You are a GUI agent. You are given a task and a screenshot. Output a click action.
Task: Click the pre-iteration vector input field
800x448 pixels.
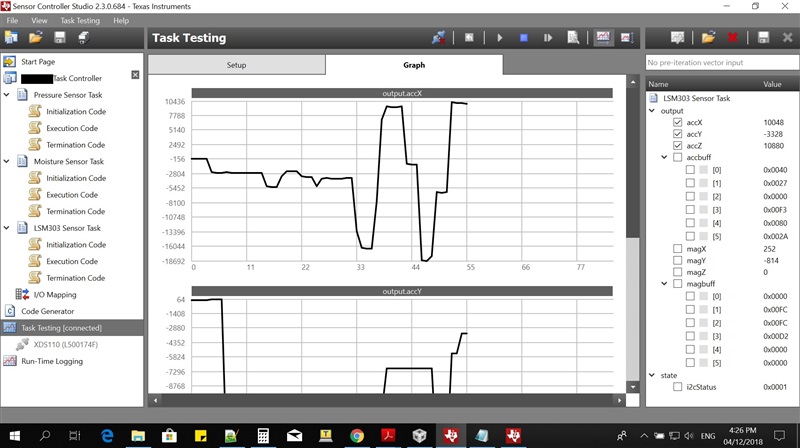(722, 62)
